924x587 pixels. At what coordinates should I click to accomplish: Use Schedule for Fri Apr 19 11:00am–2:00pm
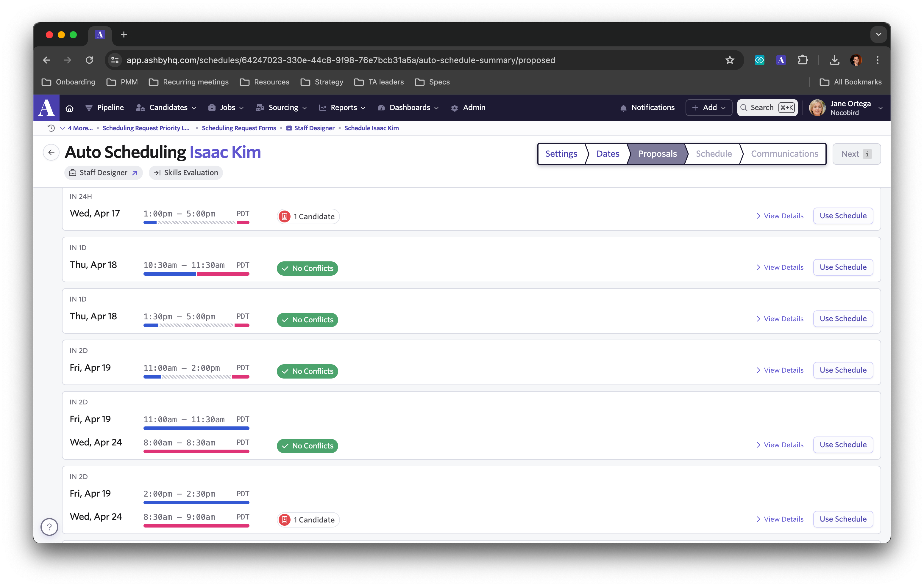click(x=843, y=370)
